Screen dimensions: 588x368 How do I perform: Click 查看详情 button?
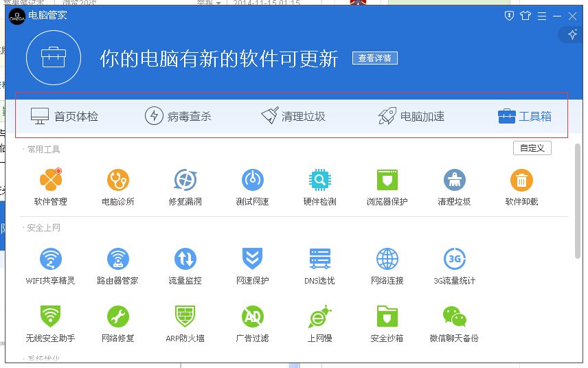375,58
